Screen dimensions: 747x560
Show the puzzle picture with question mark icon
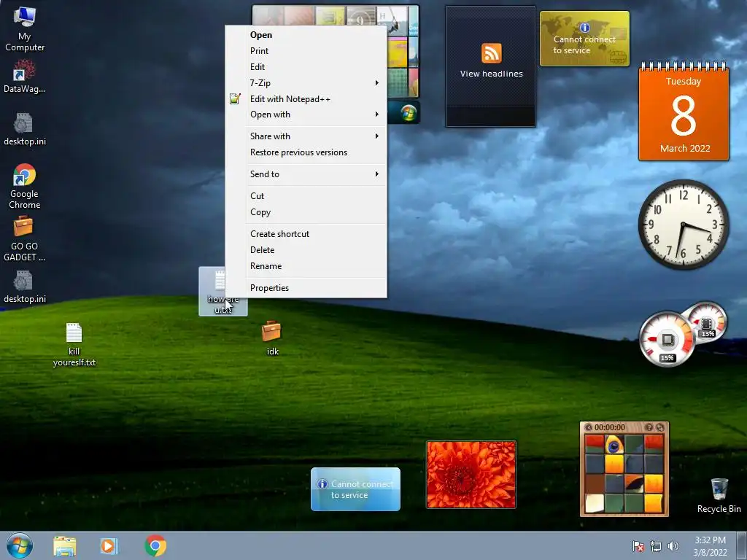point(649,427)
